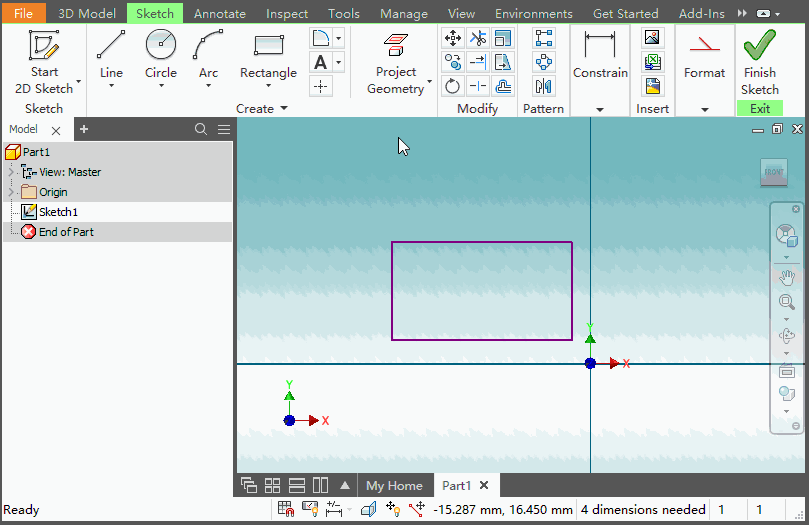The width and height of the screenshot is (809, 525).
Task: Toggle Snap to Grid in status bar
Action: coord(285,510)
